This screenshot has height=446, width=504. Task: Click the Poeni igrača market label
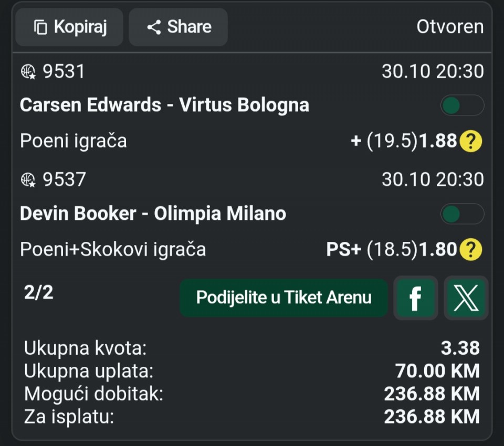(x=73, y=141)
